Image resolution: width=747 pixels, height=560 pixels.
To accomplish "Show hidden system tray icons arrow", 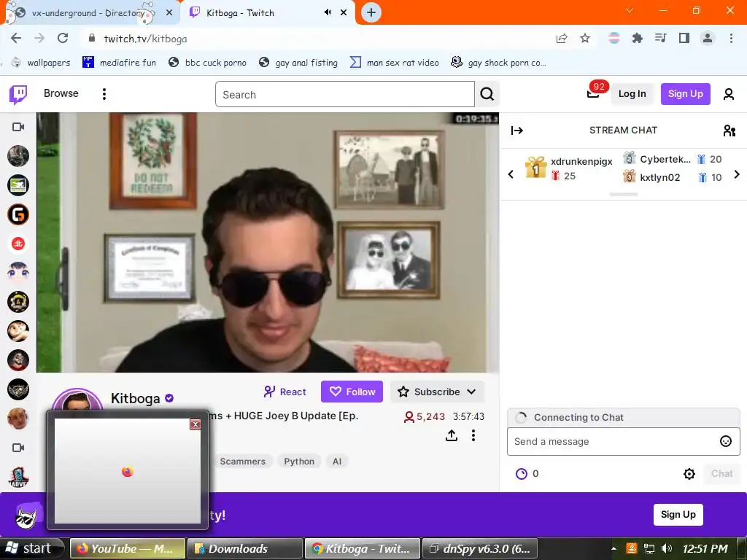I will click(x=614, y=548).
